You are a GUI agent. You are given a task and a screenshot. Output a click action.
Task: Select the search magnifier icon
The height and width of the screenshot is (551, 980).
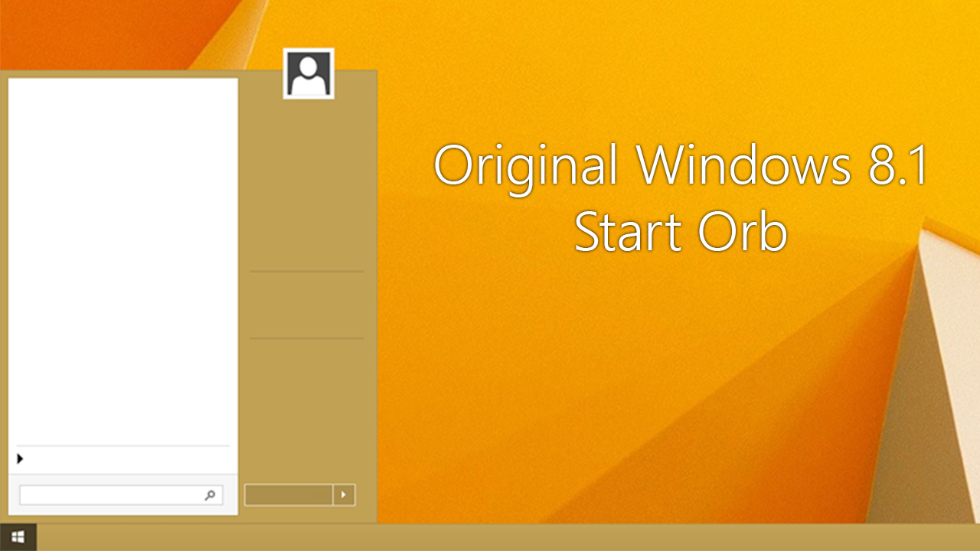tap(210, 494)
